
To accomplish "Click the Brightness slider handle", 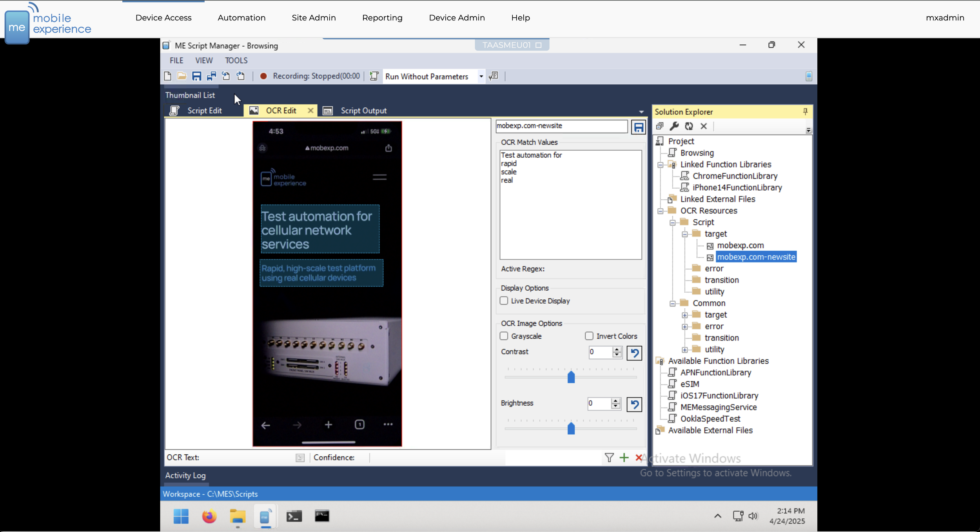I will click(x=571, y=428).
